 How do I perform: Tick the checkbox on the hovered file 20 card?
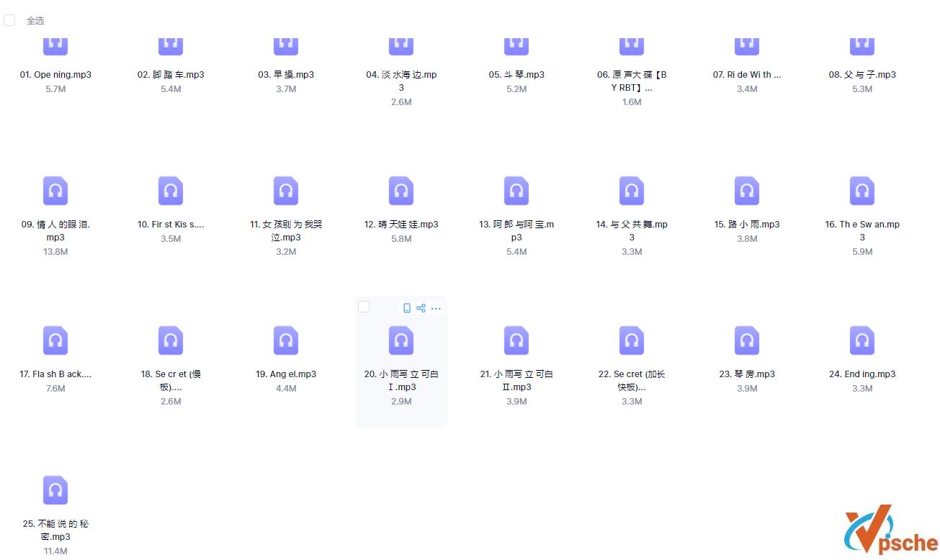[364, 307]
